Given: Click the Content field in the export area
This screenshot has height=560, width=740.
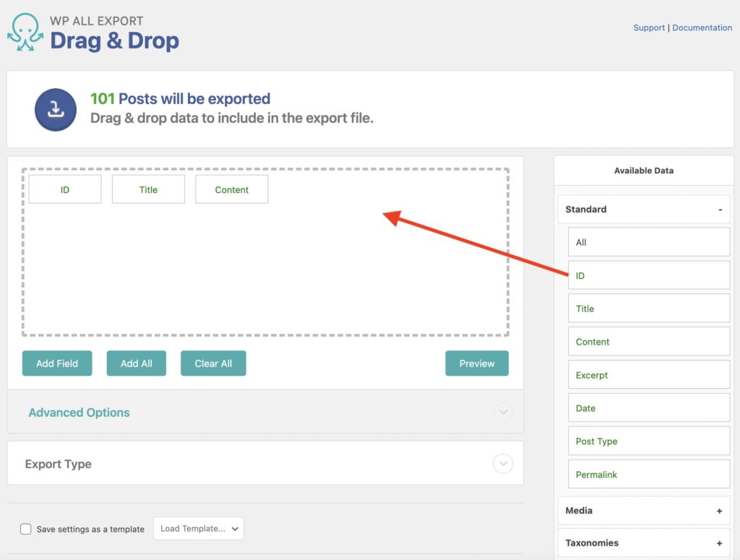Looking at the screenshot, I should point(231,189).
